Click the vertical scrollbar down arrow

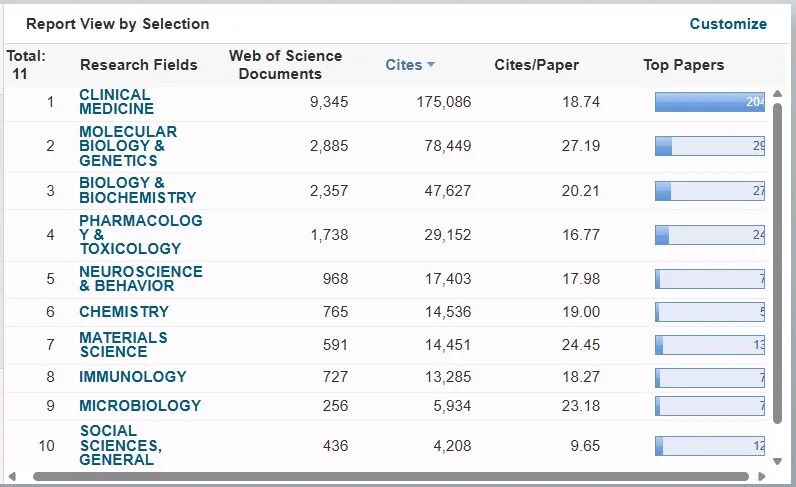point(779,461)
